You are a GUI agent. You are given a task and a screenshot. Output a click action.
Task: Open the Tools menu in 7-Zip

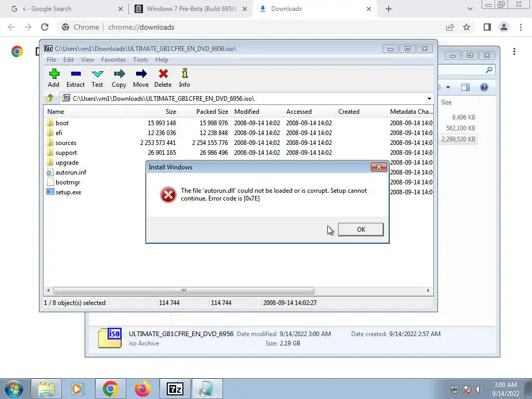point(140,59)
